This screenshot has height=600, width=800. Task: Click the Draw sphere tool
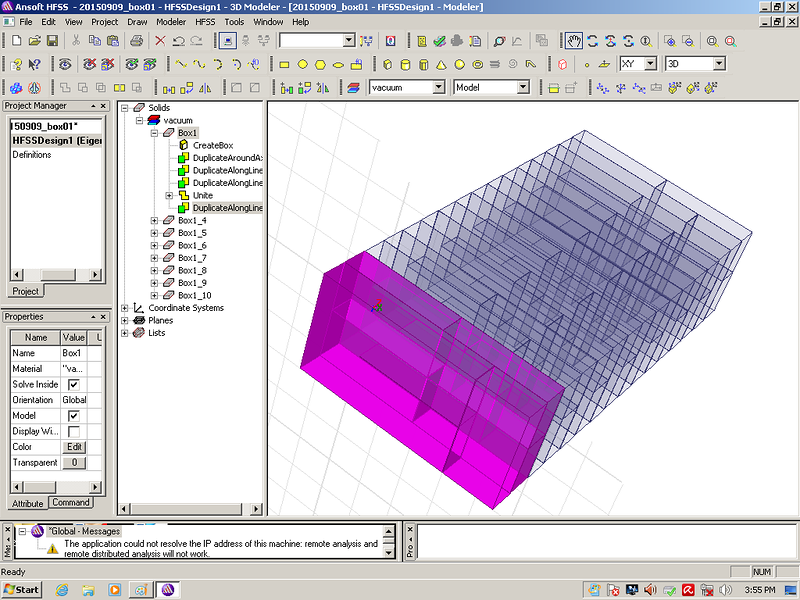point(460,64)
